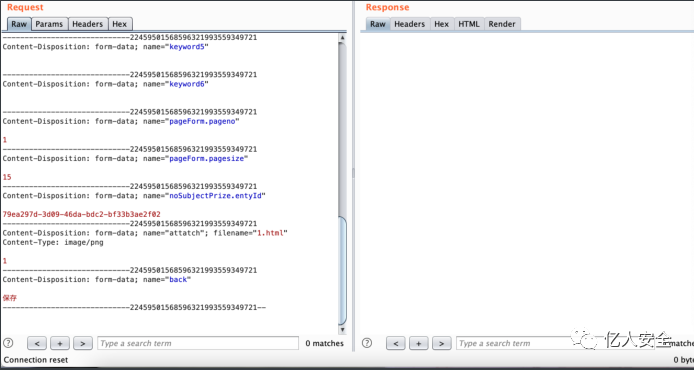The image size is (694, 370).
Task: Click the Response panel title
Action: point(387,7)
